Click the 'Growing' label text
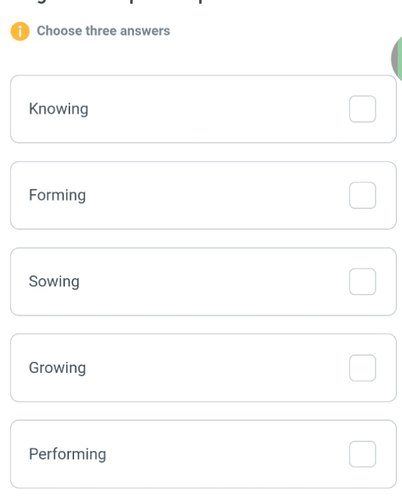This screenshot has width=402, height=500. tap(57, 368)
